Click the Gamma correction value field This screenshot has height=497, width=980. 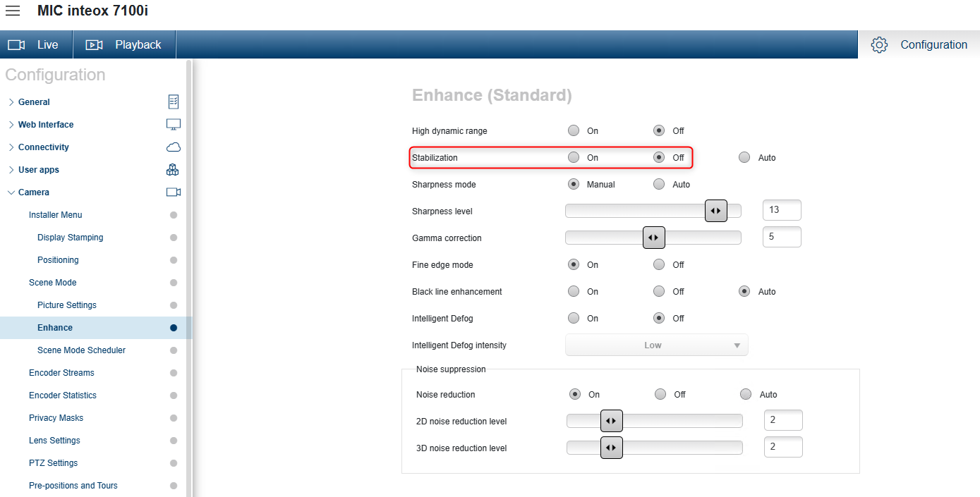tap(782, 237)
